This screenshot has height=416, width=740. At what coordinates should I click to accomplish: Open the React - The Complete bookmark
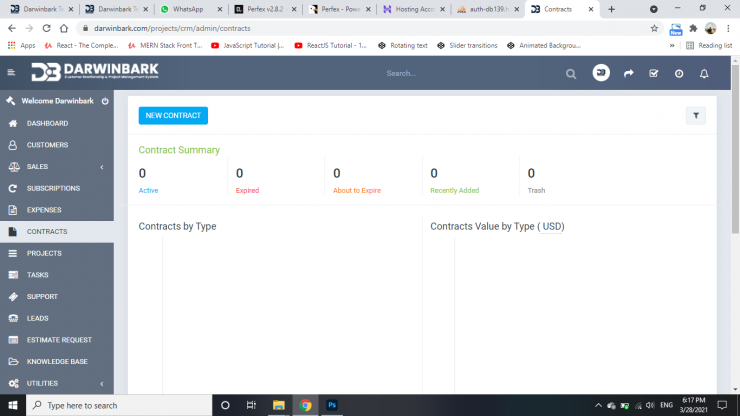pyautogui.click(x=81, y=45)
